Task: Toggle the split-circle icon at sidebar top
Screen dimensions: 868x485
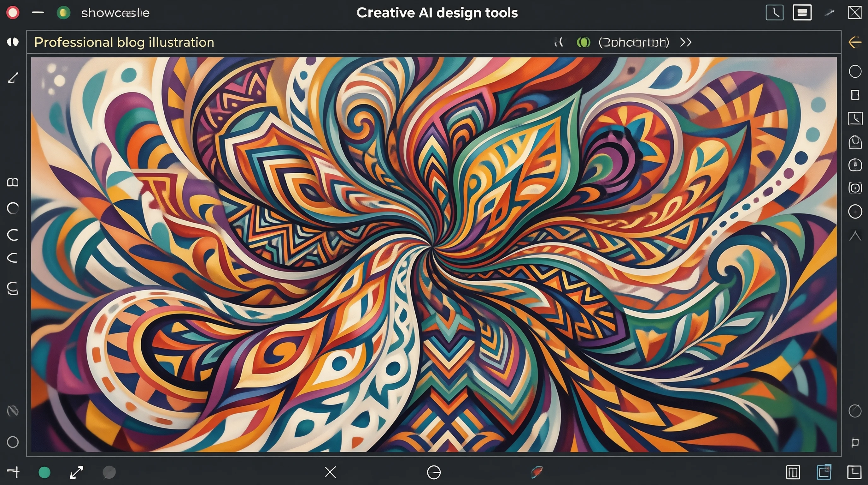Action: pyautogui.click(x=13, y=42)
